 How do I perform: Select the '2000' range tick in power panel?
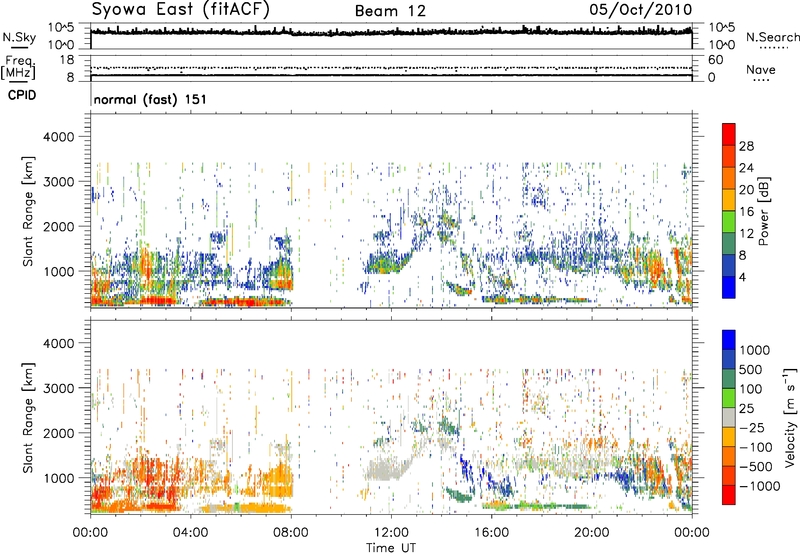pos(59,226)
